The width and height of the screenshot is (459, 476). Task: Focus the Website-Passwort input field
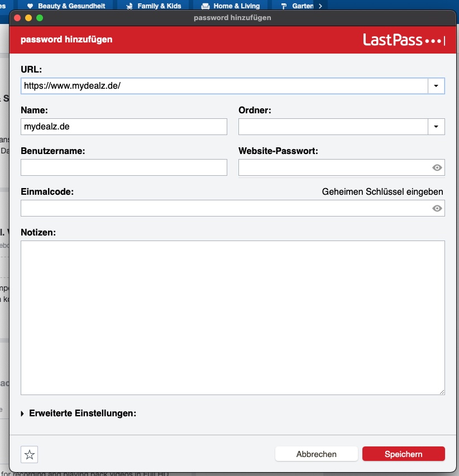[334, 167]
